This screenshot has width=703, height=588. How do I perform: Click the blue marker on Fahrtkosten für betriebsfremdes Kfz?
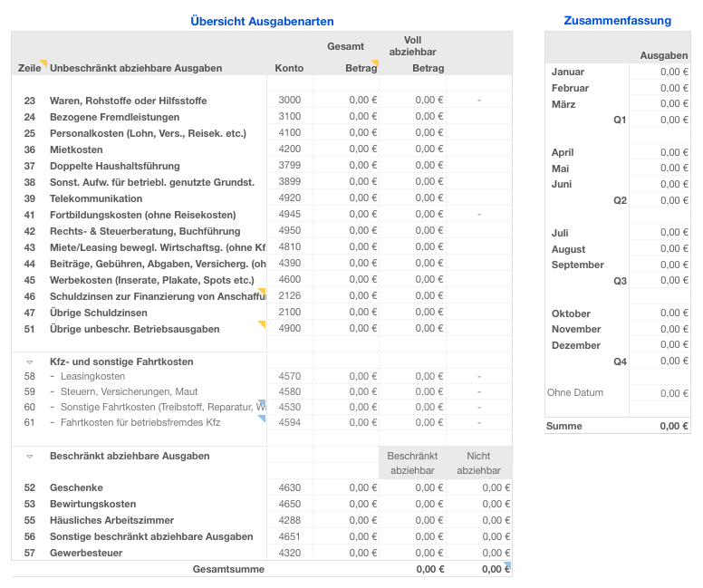pos(262,419)
